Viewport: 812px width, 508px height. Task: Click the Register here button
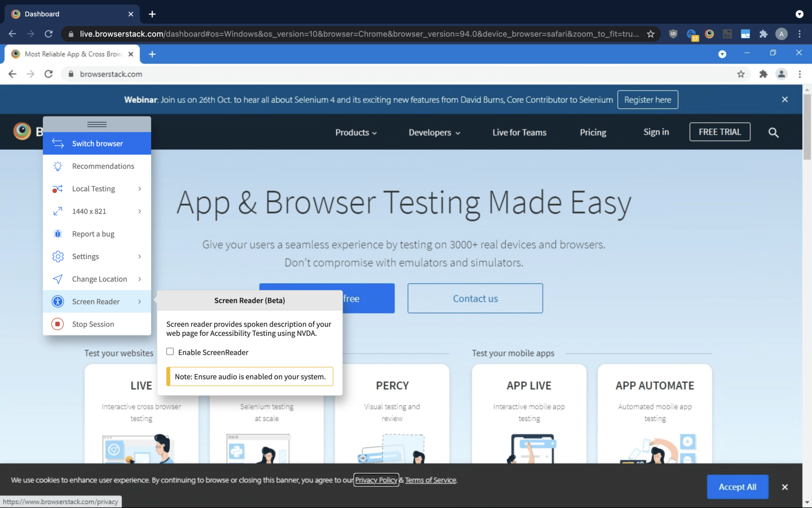(x=648, y=100)
